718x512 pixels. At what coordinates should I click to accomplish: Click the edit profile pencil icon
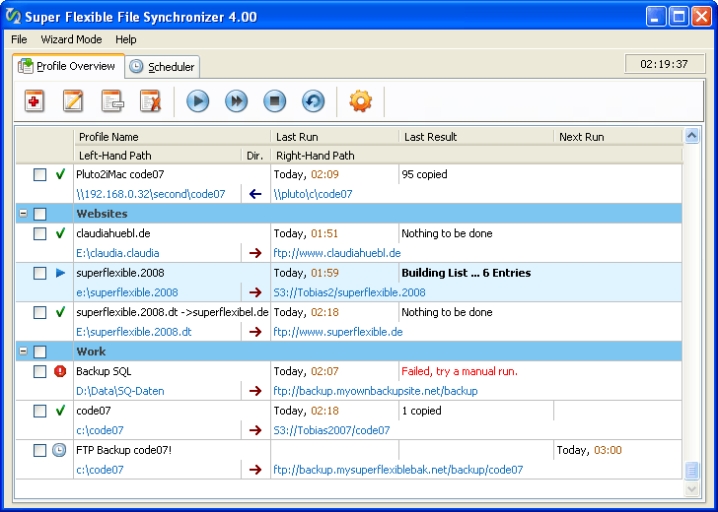pyautogui.click(x=73, y=101)
